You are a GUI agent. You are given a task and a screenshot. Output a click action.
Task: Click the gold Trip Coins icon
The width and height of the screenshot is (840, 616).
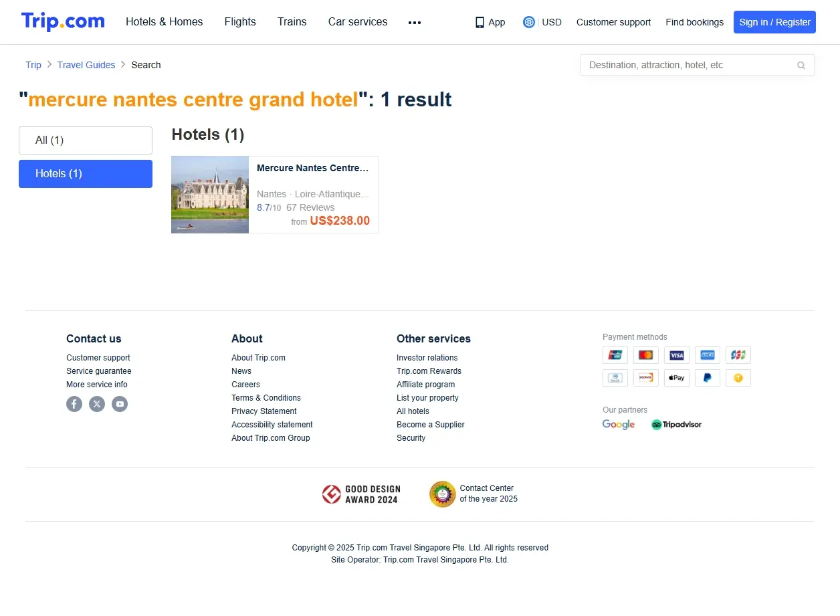738,378
